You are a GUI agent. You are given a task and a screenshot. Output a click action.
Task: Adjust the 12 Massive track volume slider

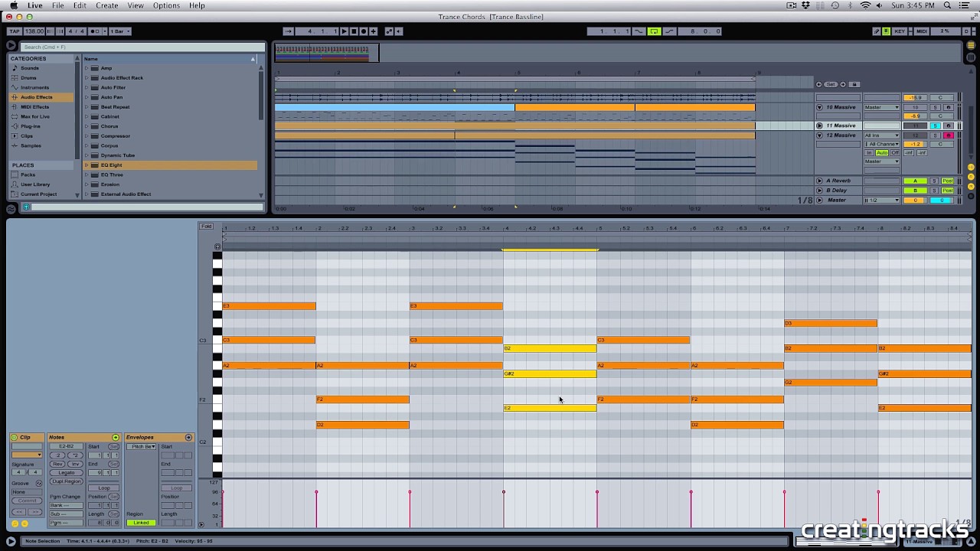(915, 144)
